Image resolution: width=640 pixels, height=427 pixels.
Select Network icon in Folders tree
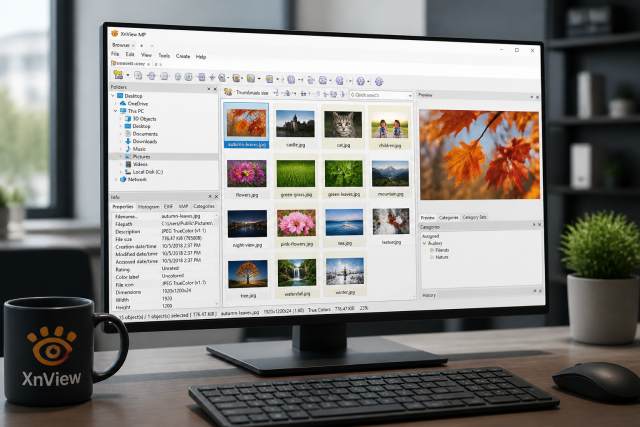tap(122, 179)
